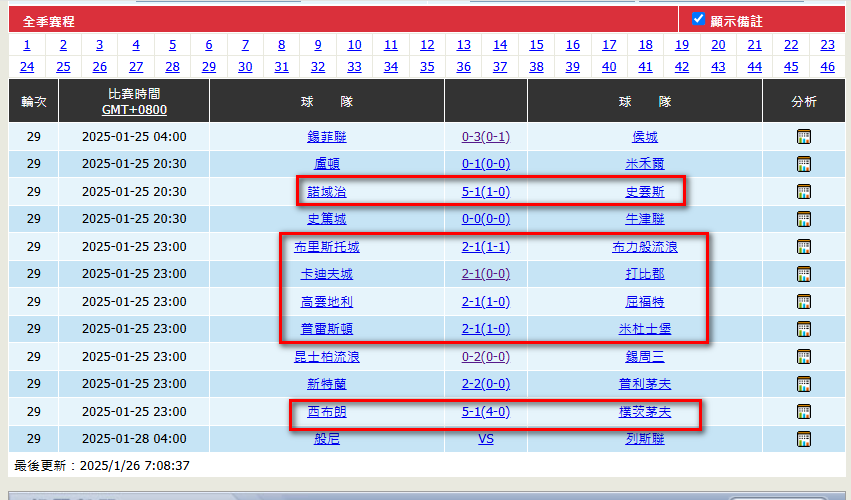This screenshot has width=851, height=500.
Task: Open the 0-1(0-0) score link
Action: pos(486,164)
